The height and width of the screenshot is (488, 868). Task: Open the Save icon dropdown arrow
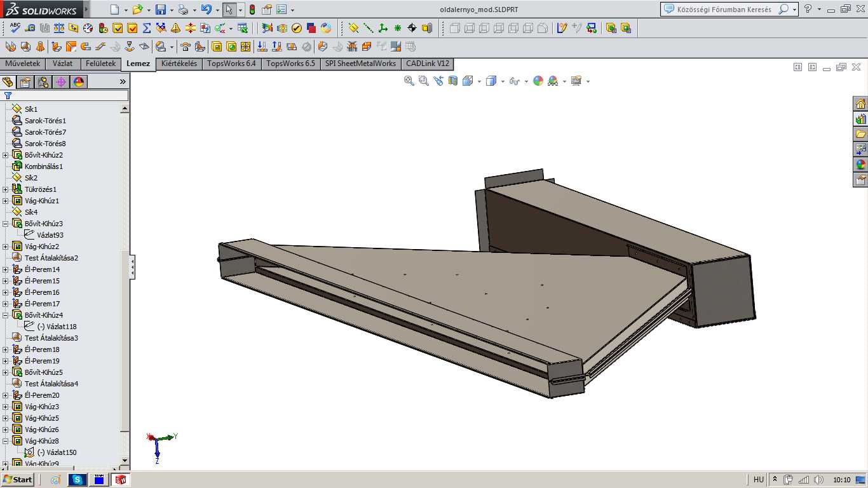click(x=172, y=10)
